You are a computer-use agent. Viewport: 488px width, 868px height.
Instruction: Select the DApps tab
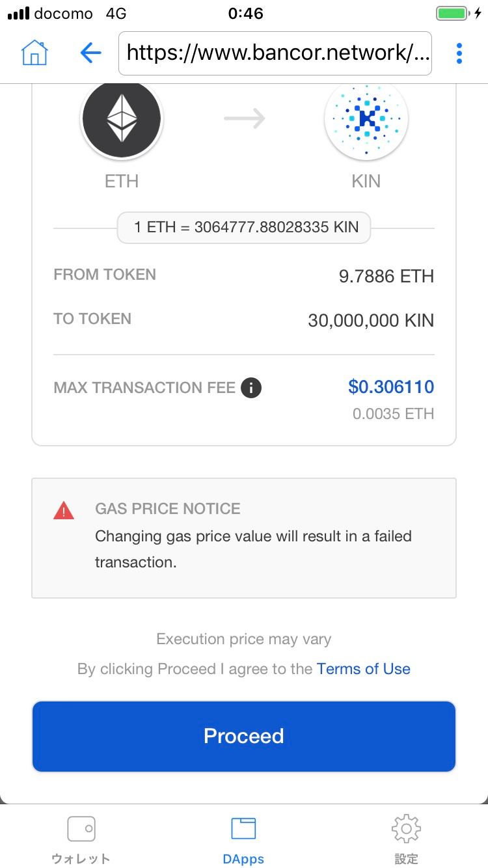(243, 840)
